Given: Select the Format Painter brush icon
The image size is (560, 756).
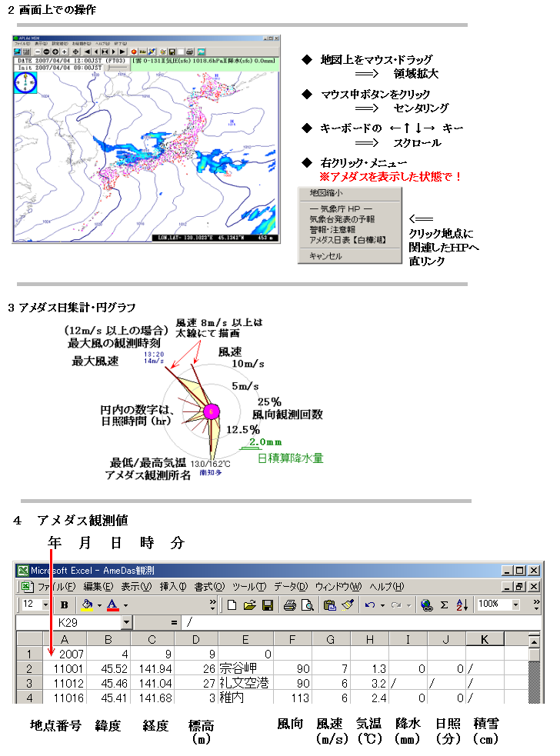Looking at the screenshot, I should 348,604.
